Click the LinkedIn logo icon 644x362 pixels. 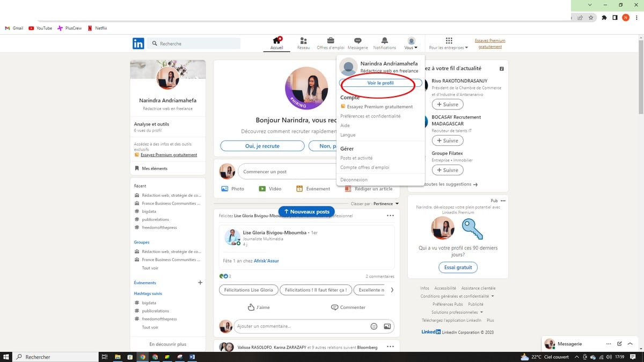(138, 43)
